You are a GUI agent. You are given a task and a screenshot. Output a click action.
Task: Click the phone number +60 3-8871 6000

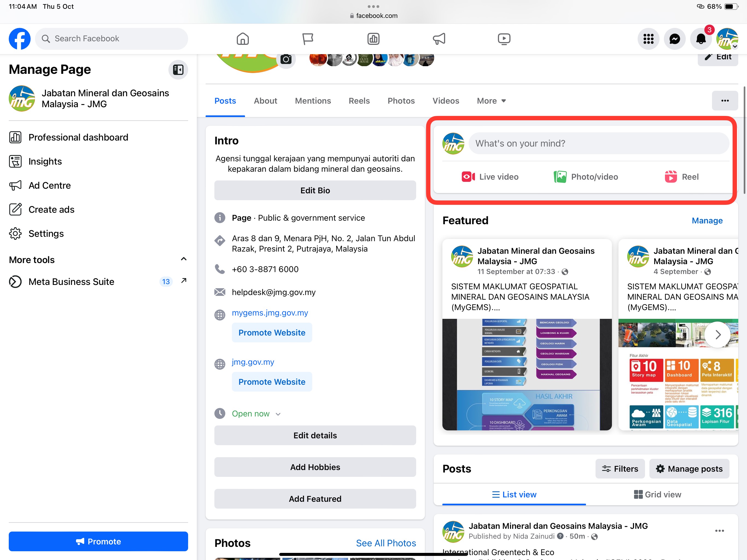(265, 269)
